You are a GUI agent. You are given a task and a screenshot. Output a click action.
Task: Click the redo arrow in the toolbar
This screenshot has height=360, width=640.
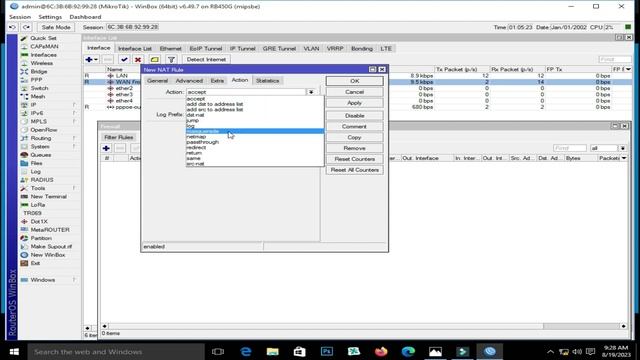pyautogui.click(x=27, y=27)
